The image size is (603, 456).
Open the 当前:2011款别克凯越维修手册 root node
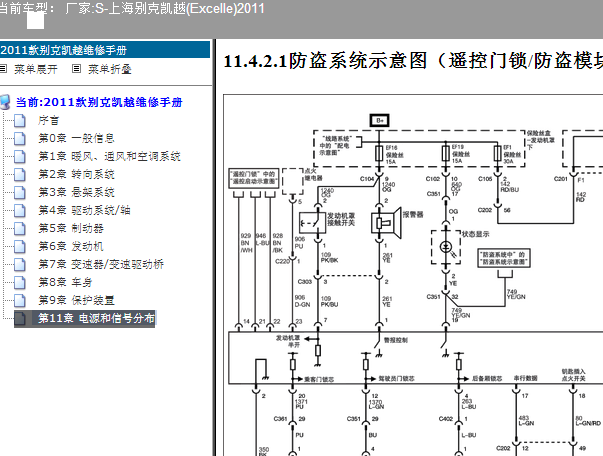(99, 102)
